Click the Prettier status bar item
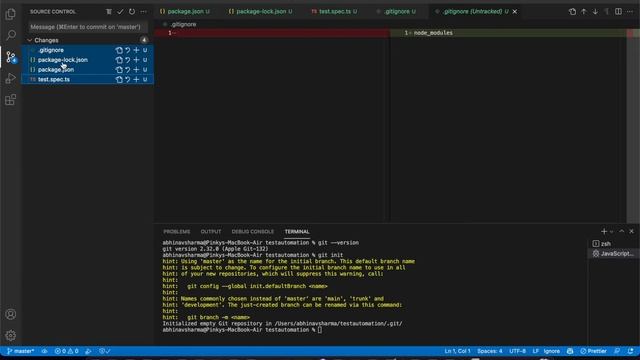The width and height of the screenshot is (640, 360). [x=593, y=351]
